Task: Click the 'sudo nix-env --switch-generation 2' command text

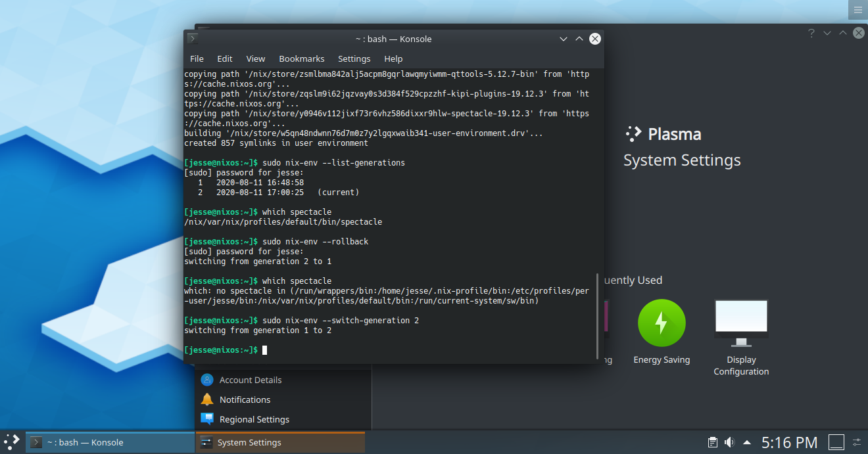Action: pos(340,321)
